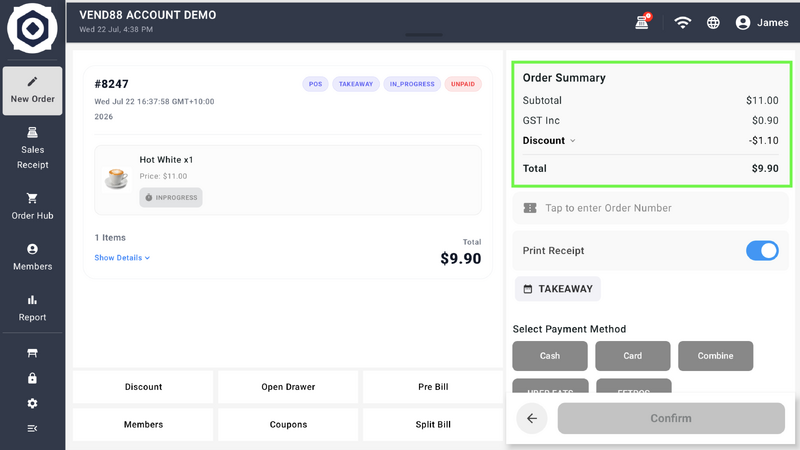
Task: Open settings gear in sidebar
Action: [32, 404]
